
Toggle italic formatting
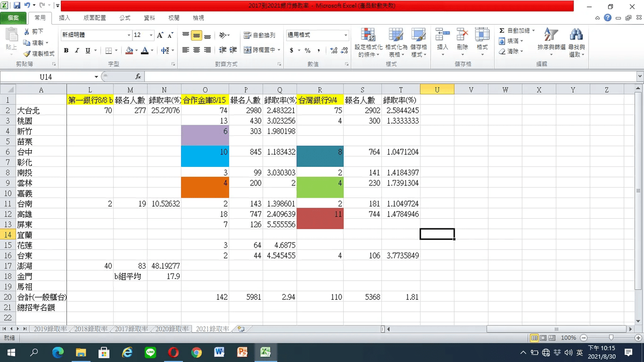[77, 50]
